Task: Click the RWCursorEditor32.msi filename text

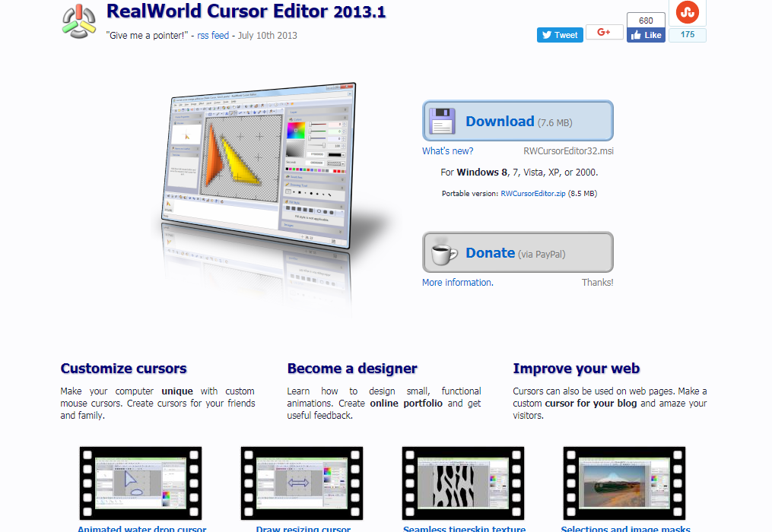Action: pyautogui.click(x=568, y=151)
